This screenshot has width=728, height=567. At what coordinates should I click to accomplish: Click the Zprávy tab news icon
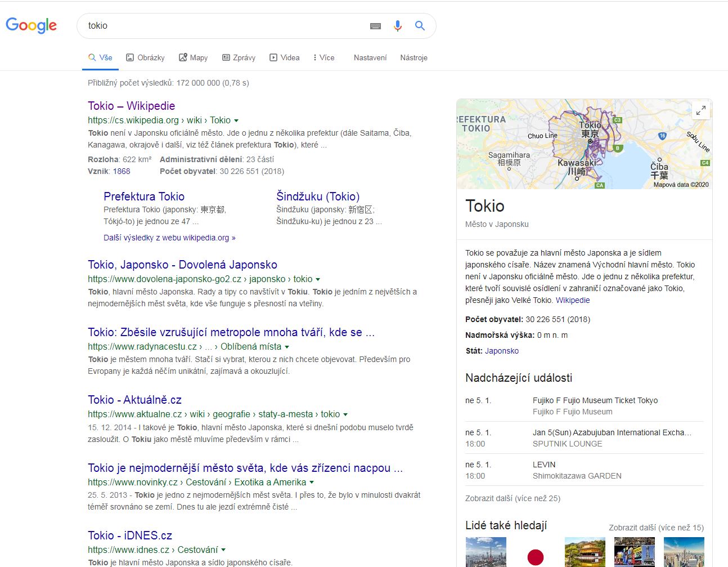click(226, 57)
